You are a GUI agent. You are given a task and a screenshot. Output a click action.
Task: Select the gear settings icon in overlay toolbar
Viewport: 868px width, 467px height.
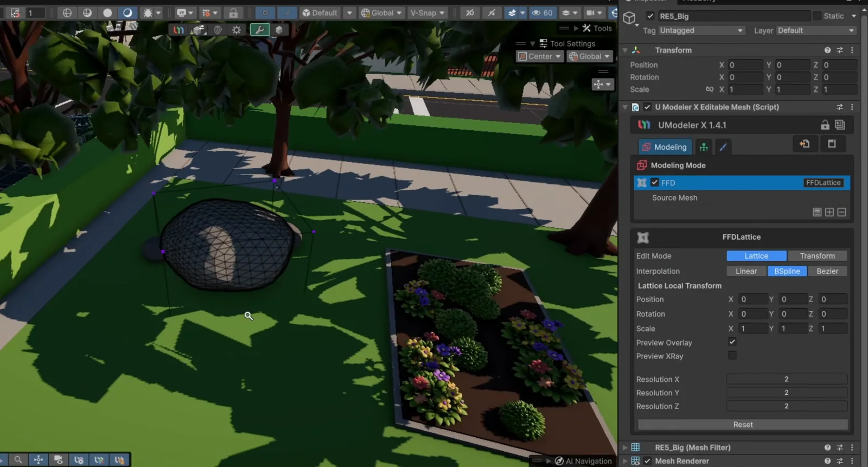[237, 30]
